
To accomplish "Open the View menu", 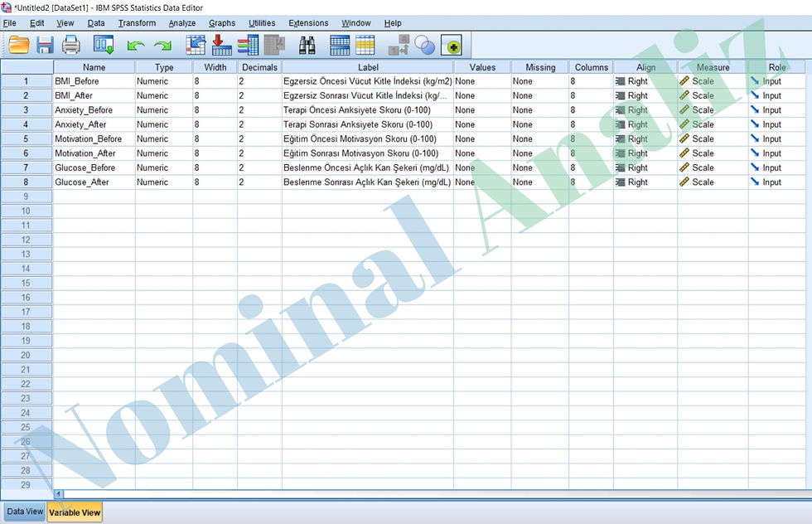I will coord(65,23).
